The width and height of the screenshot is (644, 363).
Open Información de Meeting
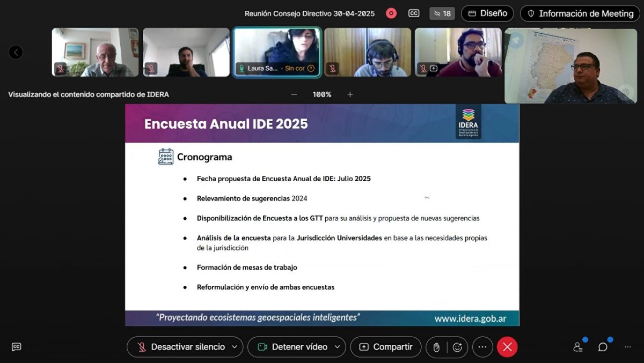pos(580,13)
